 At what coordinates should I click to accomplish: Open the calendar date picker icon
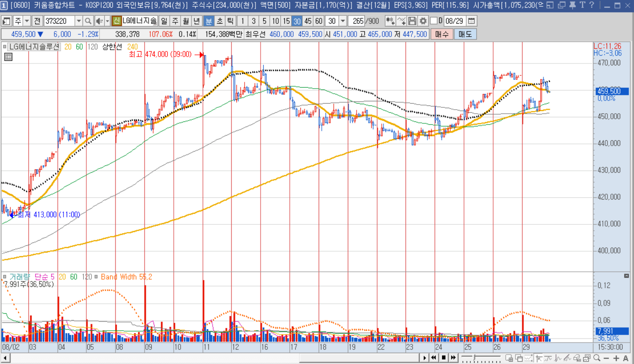tap(471, 21)
